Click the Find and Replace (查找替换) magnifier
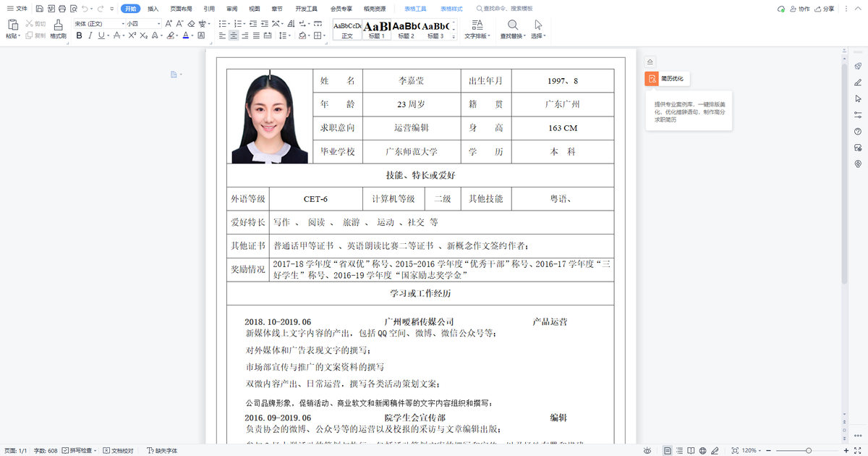The height and width of the screenshot is (456, 868). point(512,24)
